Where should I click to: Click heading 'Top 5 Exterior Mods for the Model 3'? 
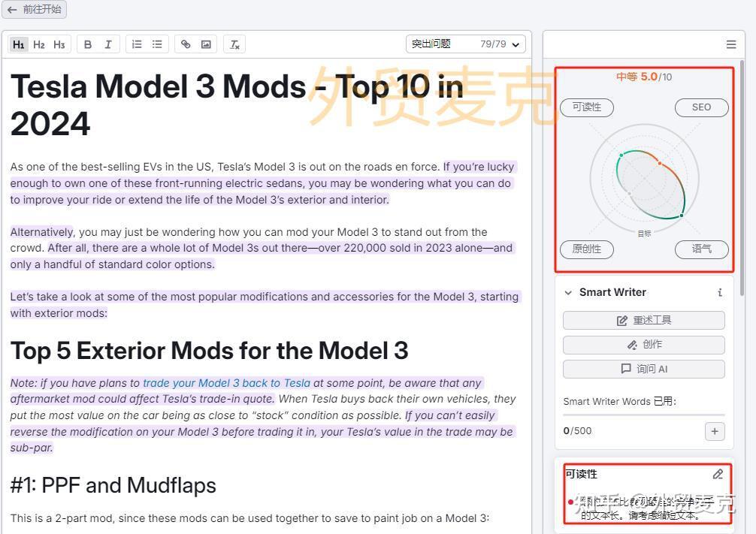[209, 351]
